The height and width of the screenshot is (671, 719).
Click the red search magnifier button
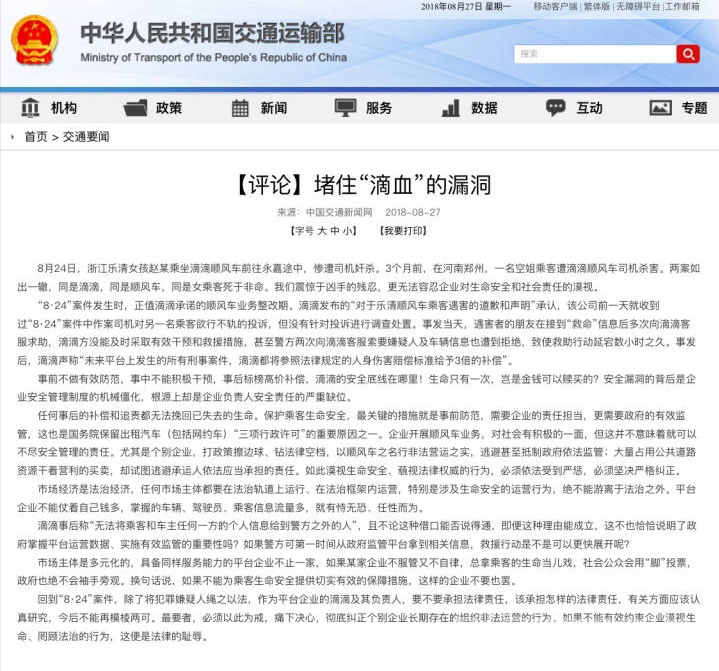pyautogui.click(x=688, y=54)
